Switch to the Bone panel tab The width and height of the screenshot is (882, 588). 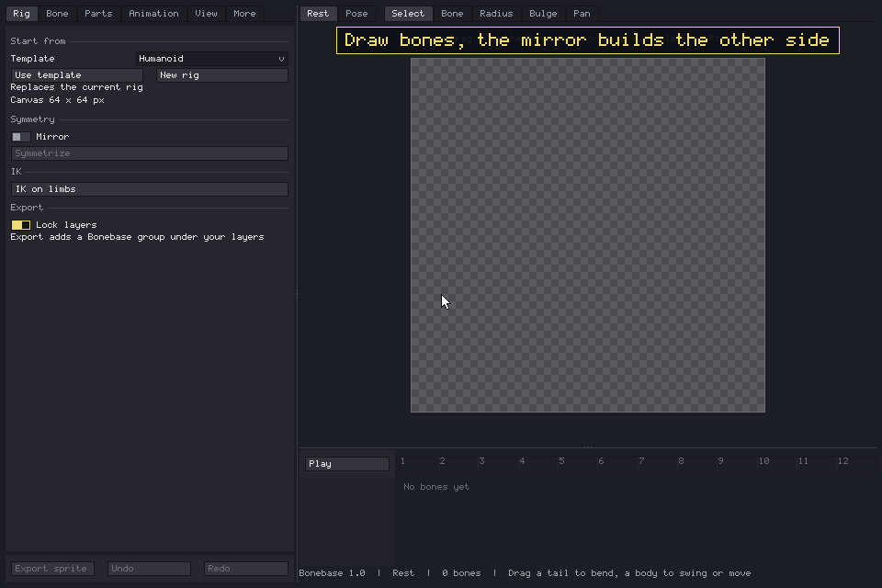click(x=57, y=14)
